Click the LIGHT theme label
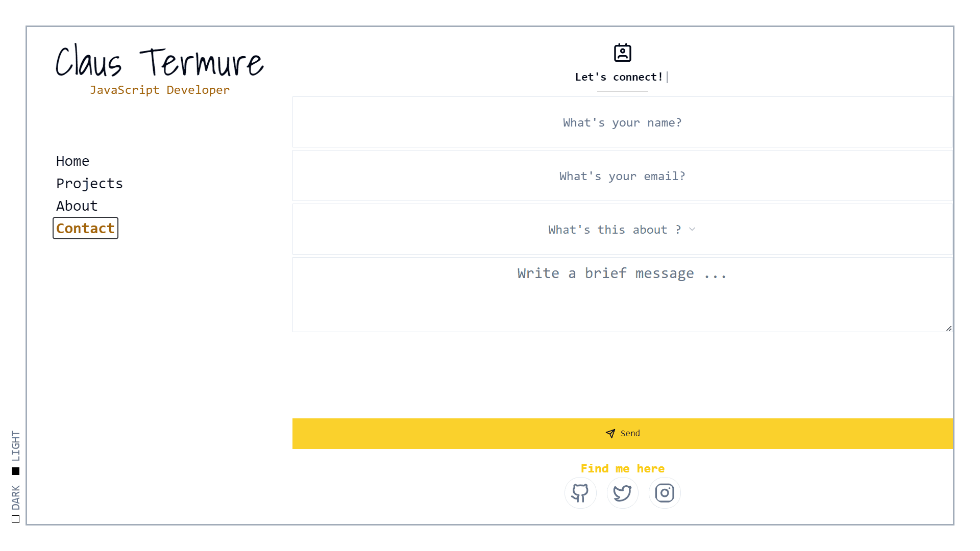This screenshot has width=980, height=551. coord(16,445)
